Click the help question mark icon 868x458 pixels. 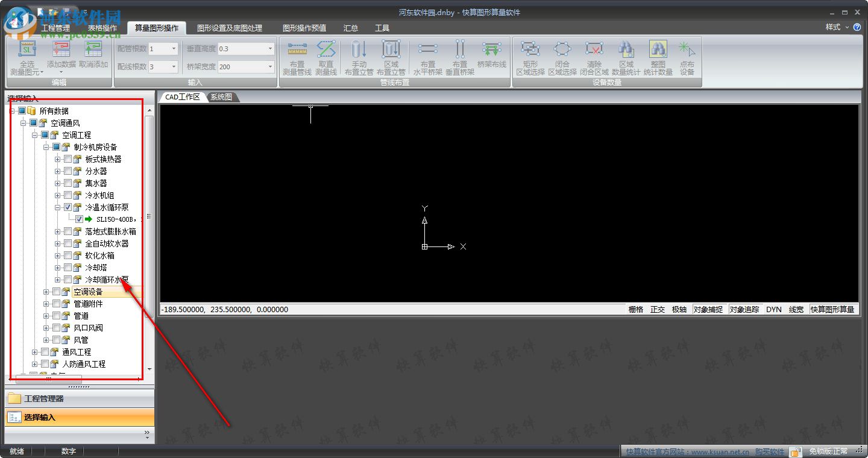point(857,27)
